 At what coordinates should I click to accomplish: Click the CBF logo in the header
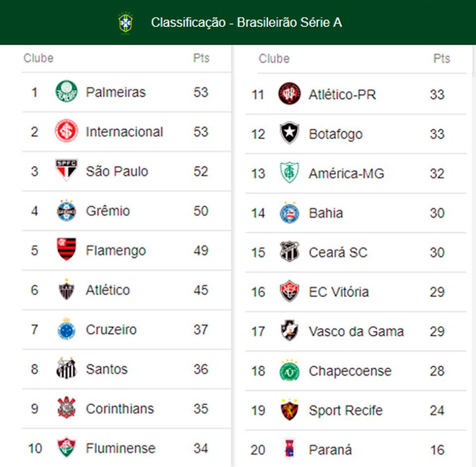tap(125, 23)
